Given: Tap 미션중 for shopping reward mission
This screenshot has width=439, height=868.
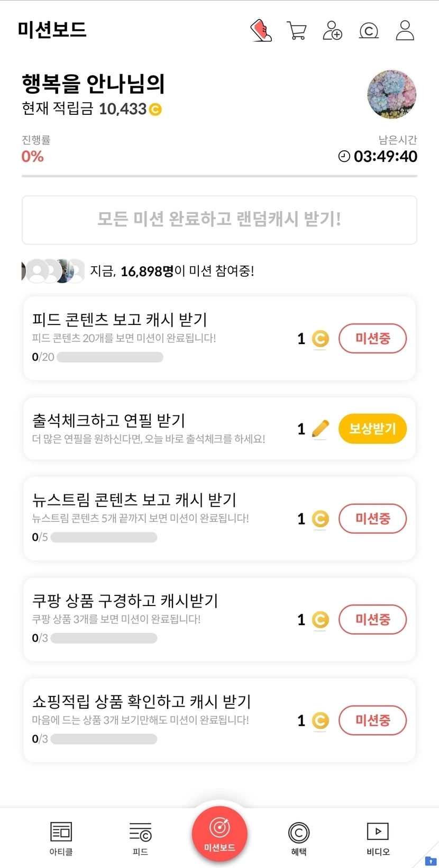Looking at the screenshot, I should tap(372, 720).
